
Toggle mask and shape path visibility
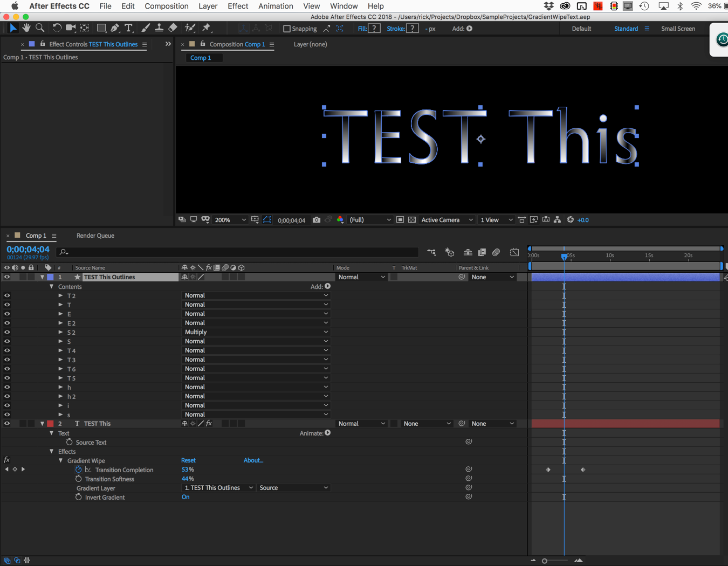click(267, 220)
